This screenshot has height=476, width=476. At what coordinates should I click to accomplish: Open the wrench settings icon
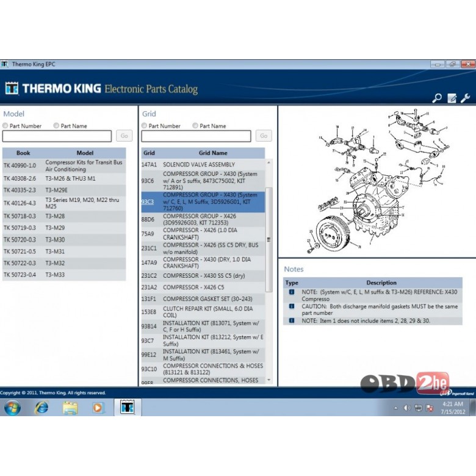coord(466,98)
